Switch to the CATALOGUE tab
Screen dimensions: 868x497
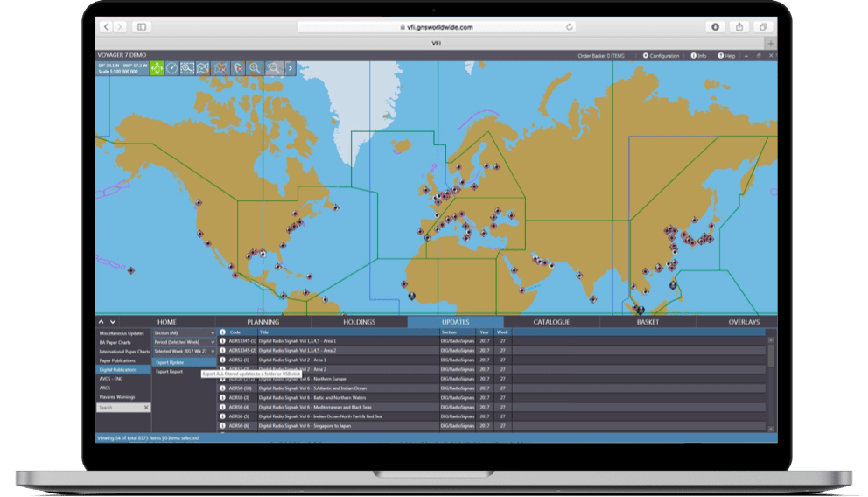(551, 322)
